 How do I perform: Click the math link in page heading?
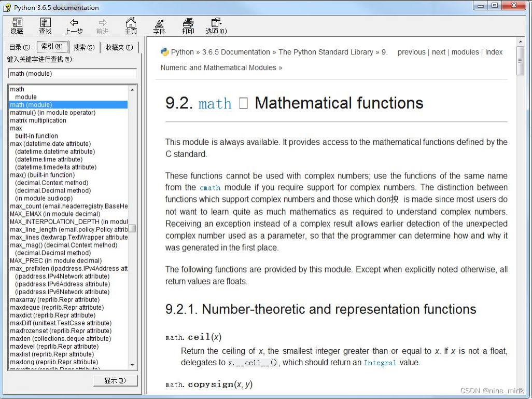point(215,103)
